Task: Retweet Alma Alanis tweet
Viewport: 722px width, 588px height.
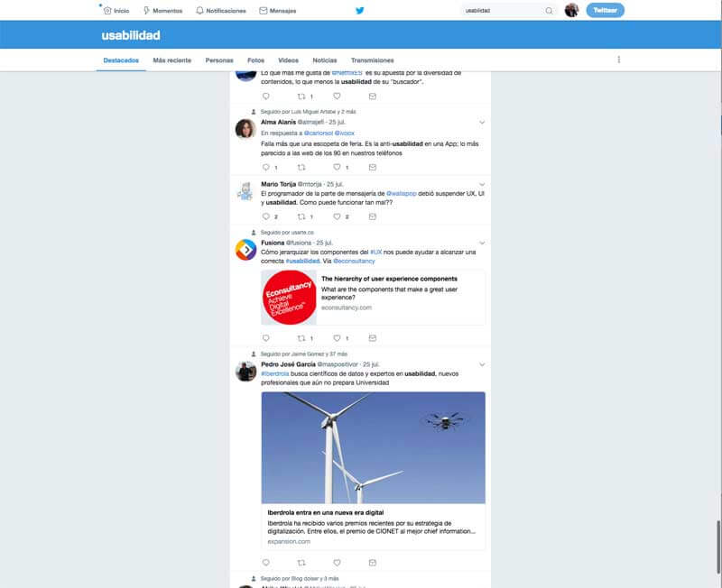Action: 301,167
